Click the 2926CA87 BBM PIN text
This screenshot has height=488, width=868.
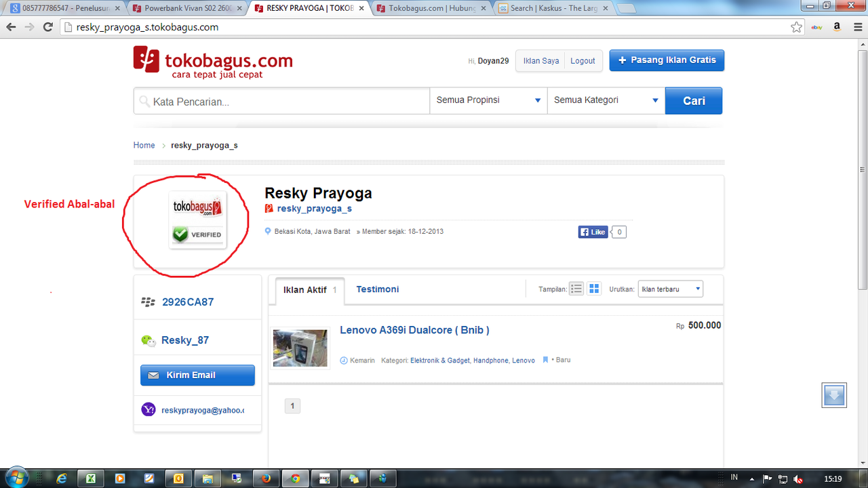click(188, 302)
